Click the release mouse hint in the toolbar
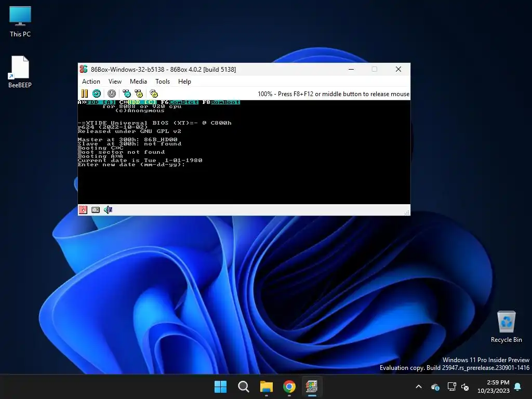This screenshot has height=399, width=532. [334, 94]
